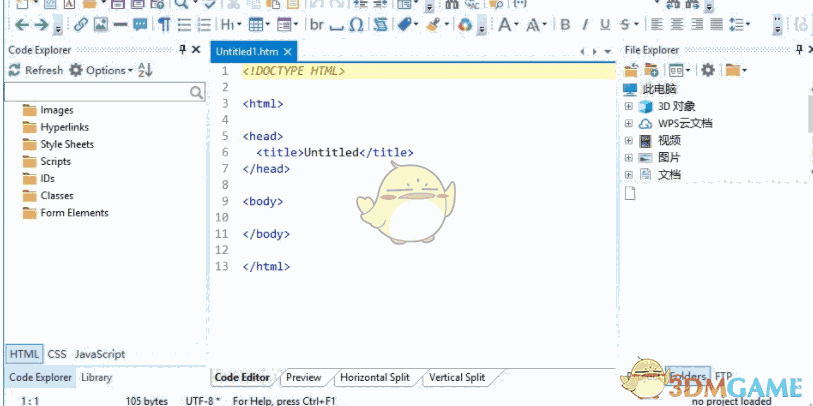Viewport: 813px width, 406px height.
Task: Expand the 视频 tree node
Action: tap(629, 141)
